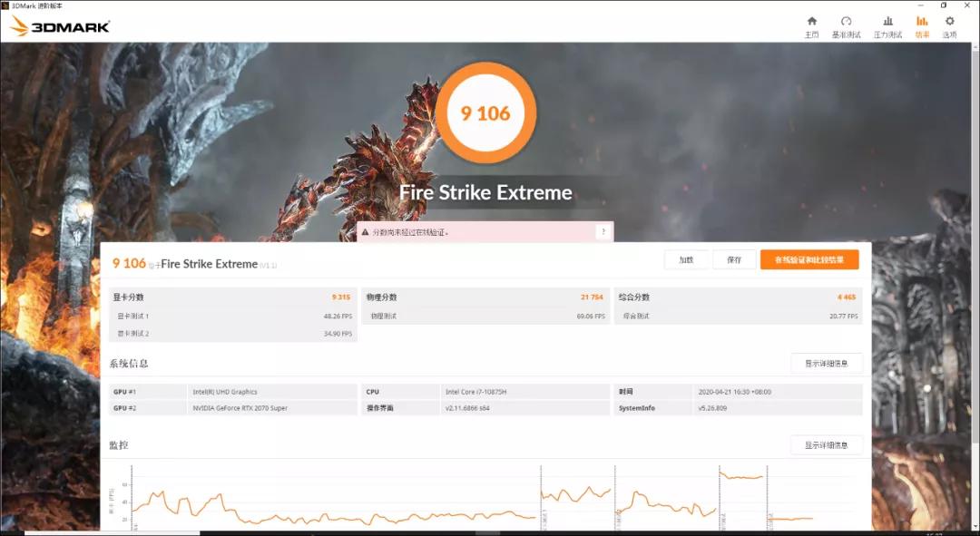Click the 20.77 FPS combined test value
Screen dimensions: 980x536
click(x=843, y=317)
